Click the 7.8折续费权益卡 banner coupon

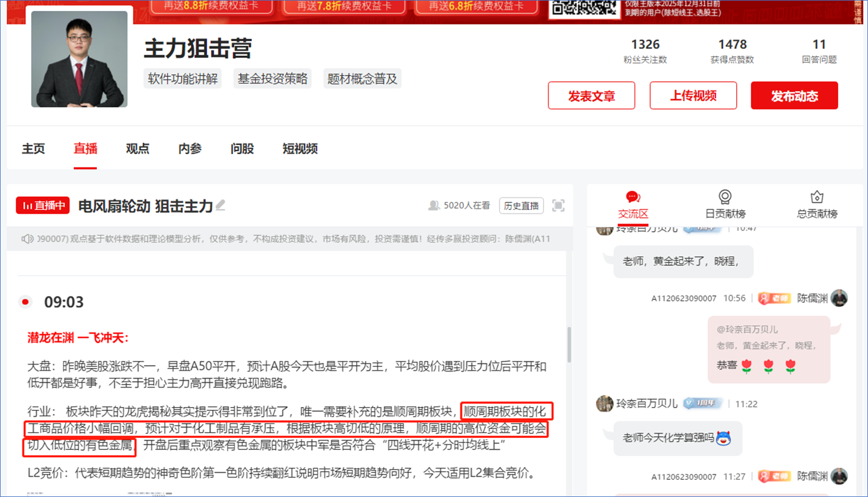point(345,6)
